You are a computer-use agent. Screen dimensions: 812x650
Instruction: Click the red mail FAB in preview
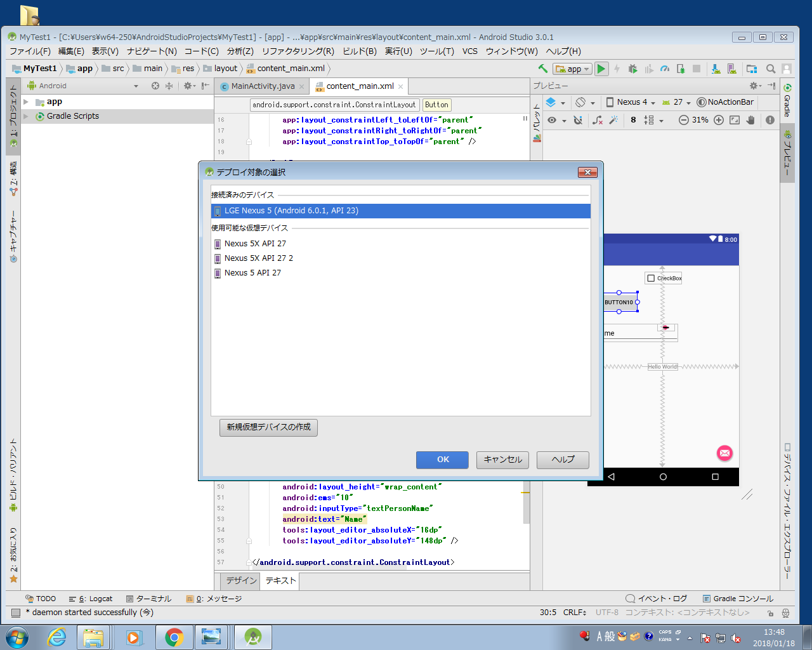pyautogui.click(x=724, y=453)
